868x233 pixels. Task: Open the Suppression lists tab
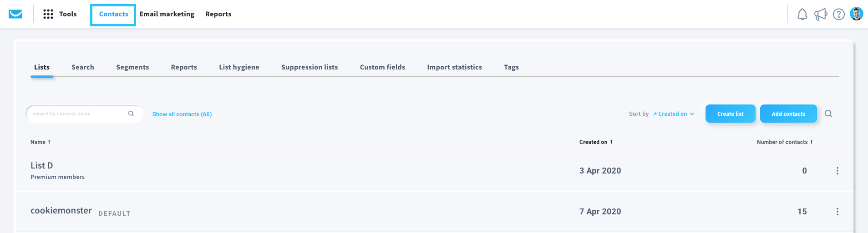tap(310, 67)
